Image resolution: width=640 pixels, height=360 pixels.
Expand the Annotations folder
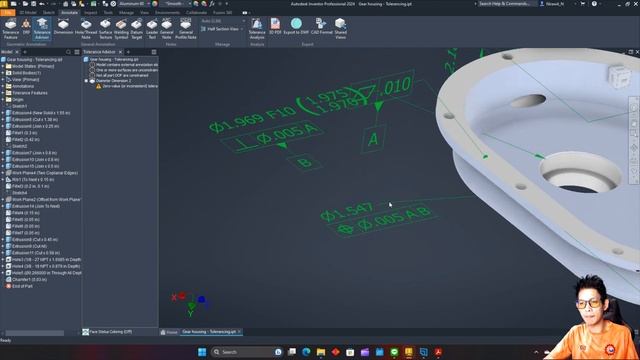(x=3, y=86)
